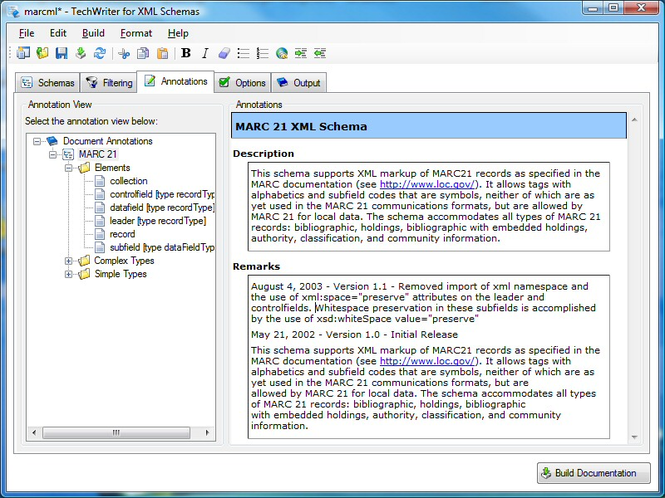
Task: Collapse the MARC 21 tree node
Action: [x=53, y=154]
